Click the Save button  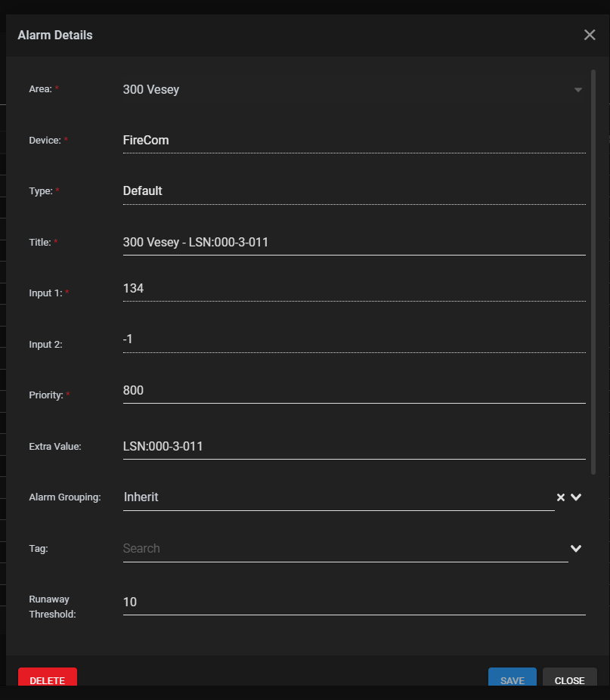(x=512, y=677)
